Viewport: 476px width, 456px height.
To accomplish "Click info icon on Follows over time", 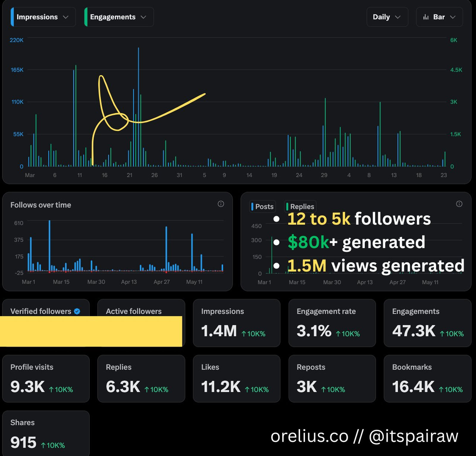I will pos(221,204).
